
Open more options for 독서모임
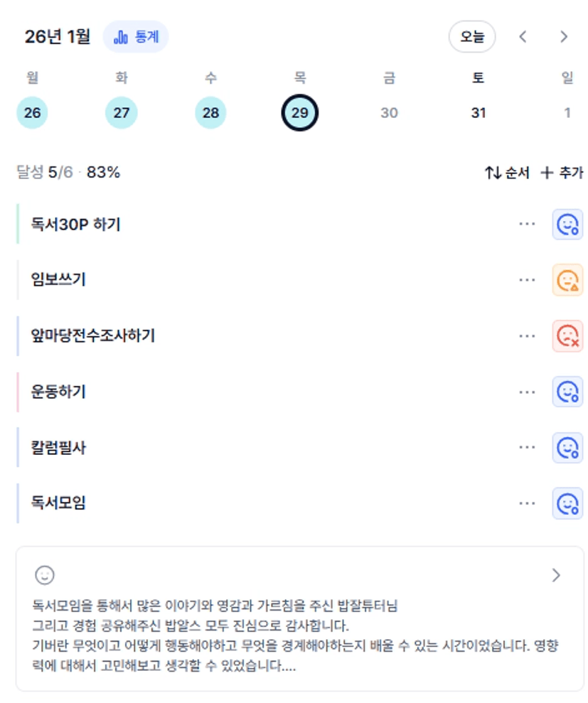pyautogui.click(x=527, y=503)
